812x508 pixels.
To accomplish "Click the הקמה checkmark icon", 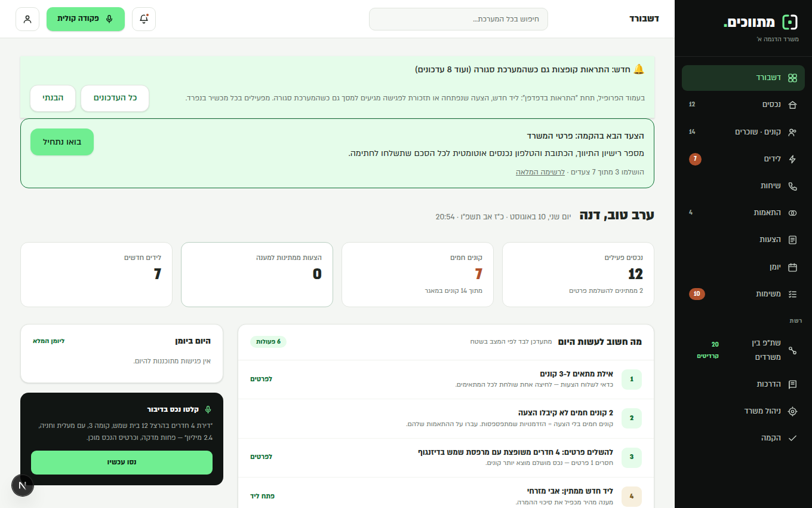I will tap(792, 438).
